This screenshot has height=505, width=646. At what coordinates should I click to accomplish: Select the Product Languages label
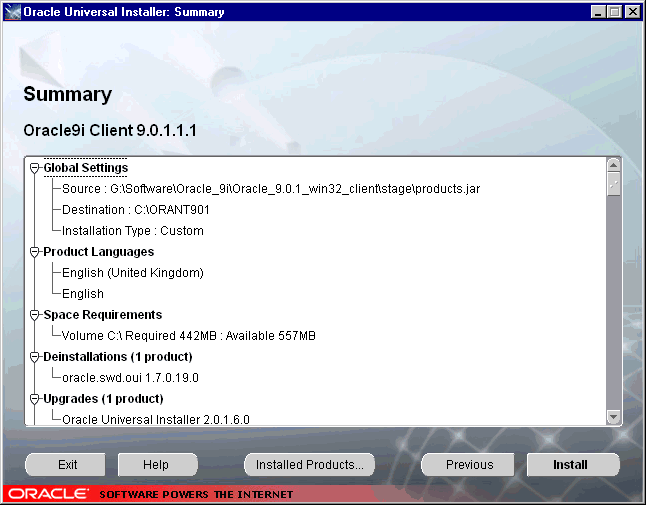pos(98,252)
